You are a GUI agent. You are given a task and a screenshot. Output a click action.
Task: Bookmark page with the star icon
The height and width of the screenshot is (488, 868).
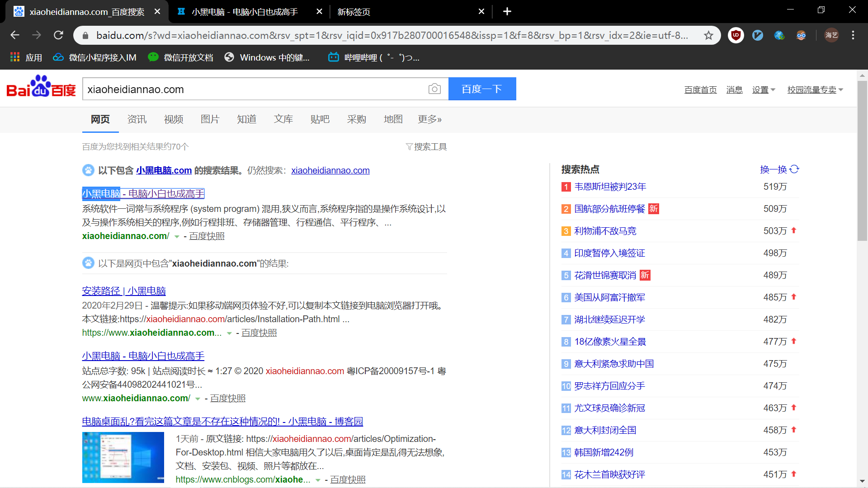tap(708, 35)
